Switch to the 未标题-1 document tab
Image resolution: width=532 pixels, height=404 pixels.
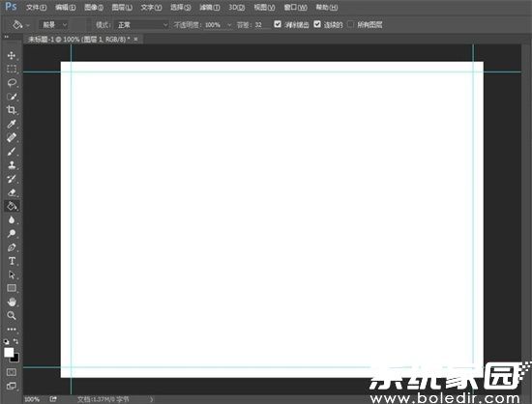[x=79, y=40]
